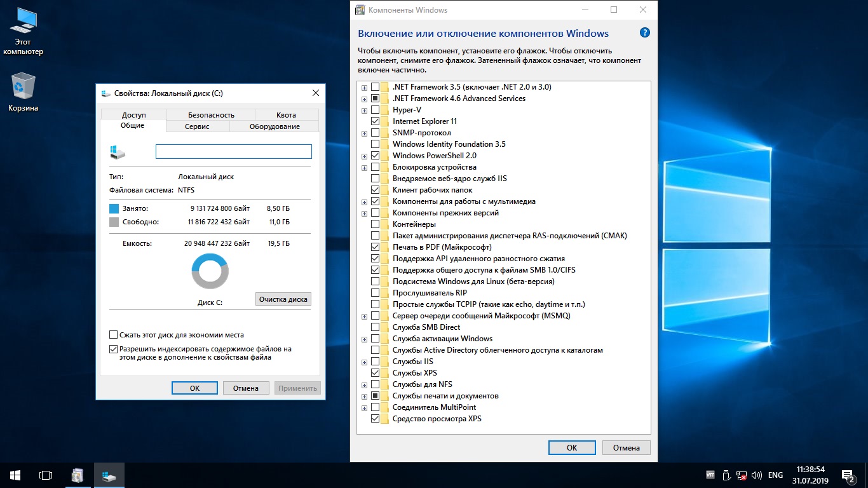
Task: Click the blue Занято color square
Action: [x=114, y=208]
